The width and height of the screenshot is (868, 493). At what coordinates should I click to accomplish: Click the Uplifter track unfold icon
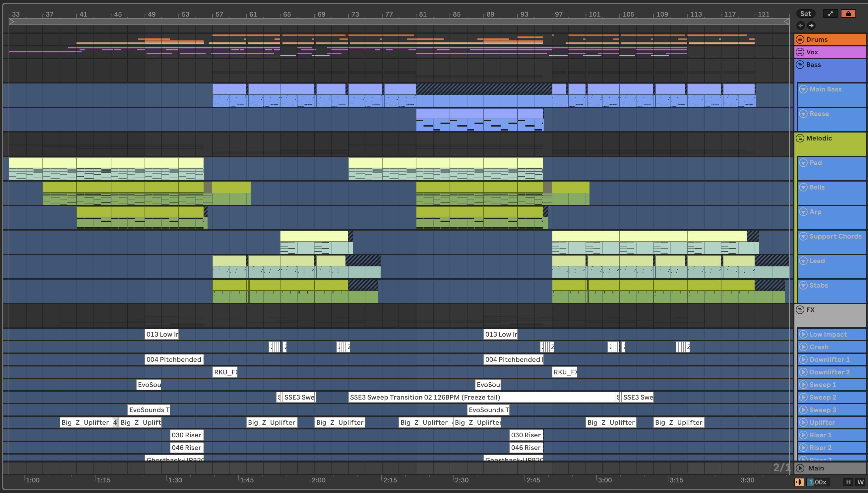pos(803,422)
